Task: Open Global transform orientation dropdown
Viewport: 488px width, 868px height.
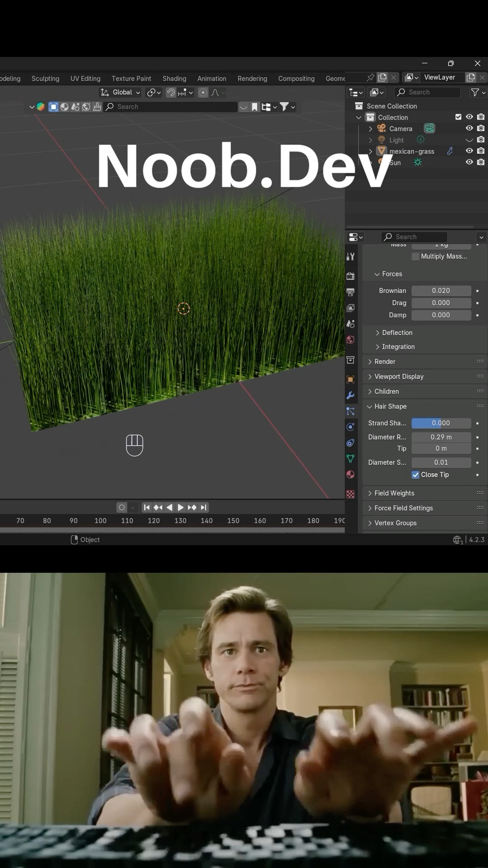Action: tap(120, 92)
